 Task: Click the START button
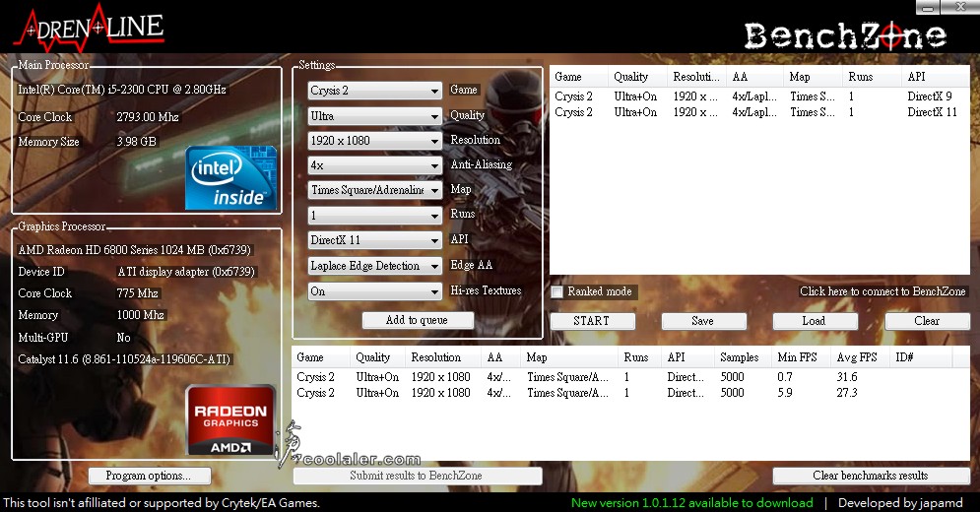(593, 321)
